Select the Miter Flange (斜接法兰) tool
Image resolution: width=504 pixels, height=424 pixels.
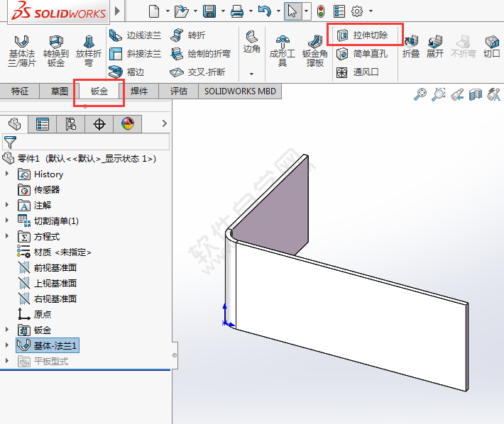point(135,54)
